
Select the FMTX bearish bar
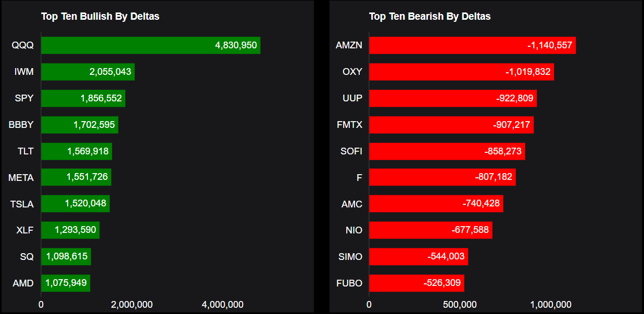pyautogui.click(x=451, y=125)
